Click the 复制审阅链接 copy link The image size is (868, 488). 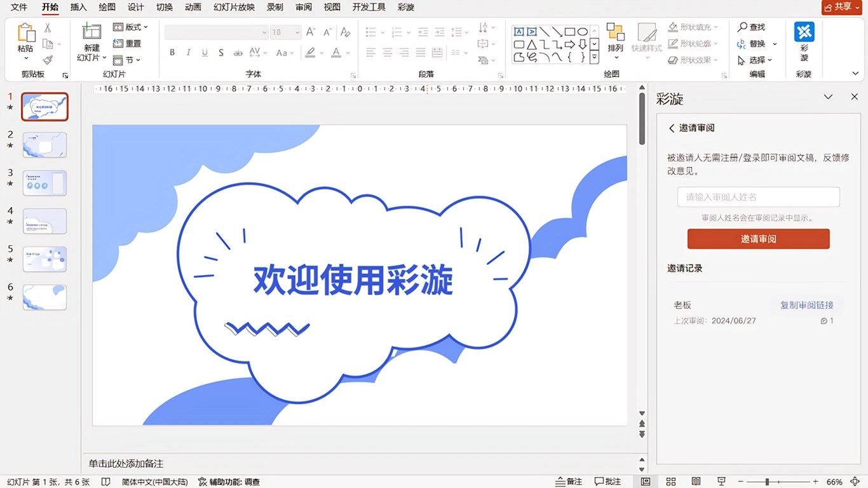[806, 305]
